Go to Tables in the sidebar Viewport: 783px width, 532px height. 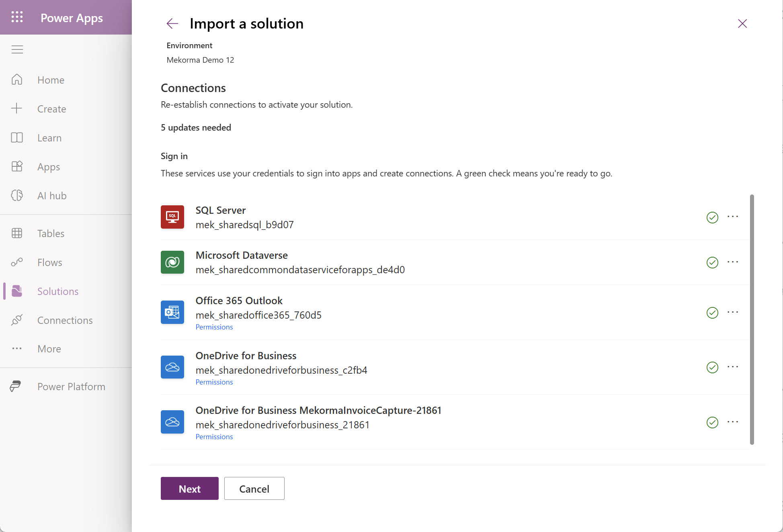51,233
